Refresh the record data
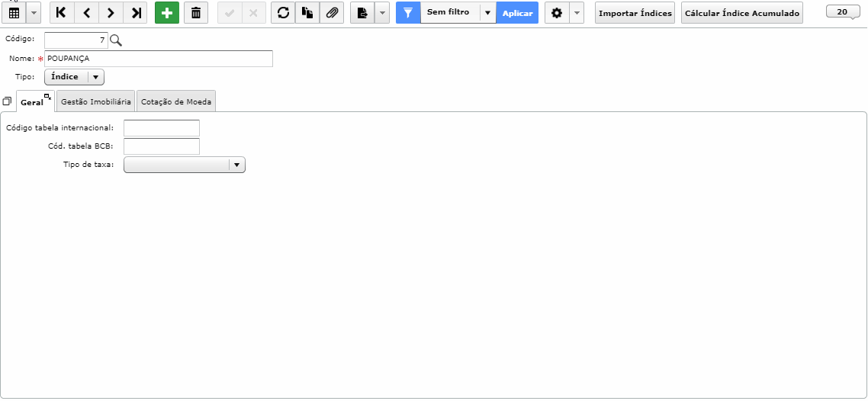 283,13
